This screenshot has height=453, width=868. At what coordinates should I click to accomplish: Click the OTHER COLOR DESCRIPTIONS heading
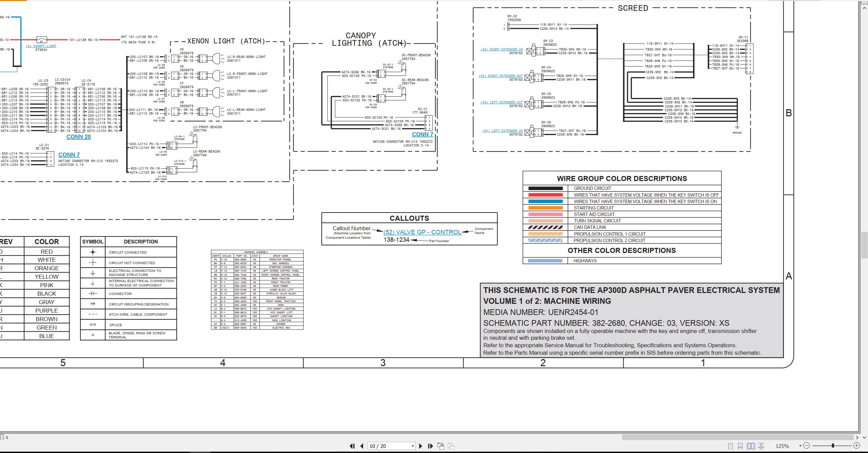[x=622, y=251]
